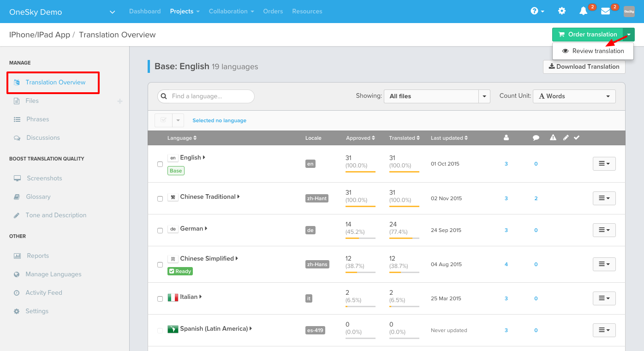Click the pencil column header icon
This screenshot has height=351, width=644.
(566, 137)
